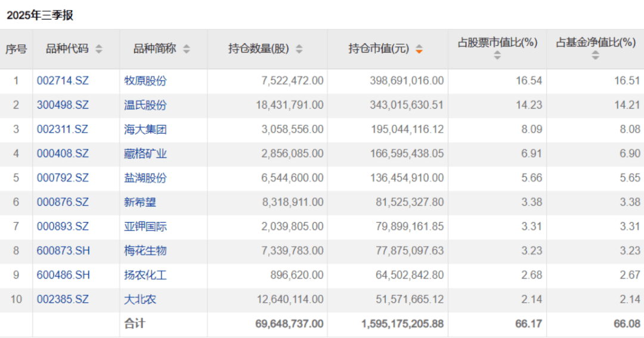Select market value 64,502,842.80
Screen dimensions: 644x338
coord(410,275)
